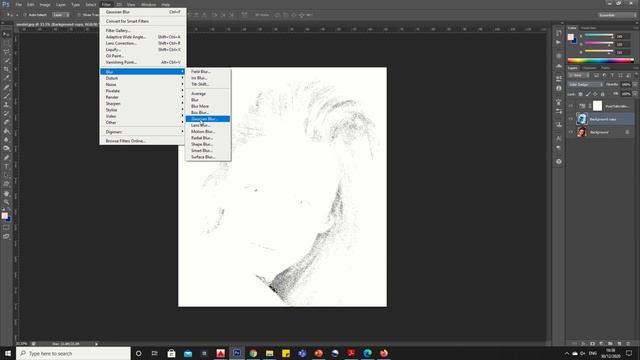Screen dimensions: 640x360
Task: Select the Move tool
Action: [x=6, y=34]
